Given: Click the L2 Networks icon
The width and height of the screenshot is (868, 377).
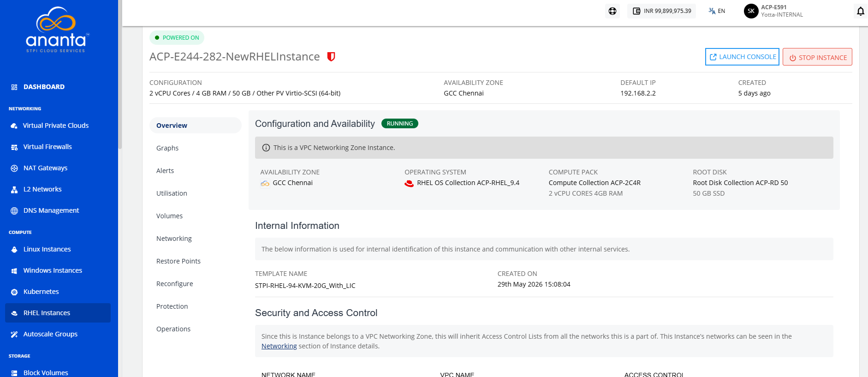Looking at the screenshot, I should click(14, 189).
